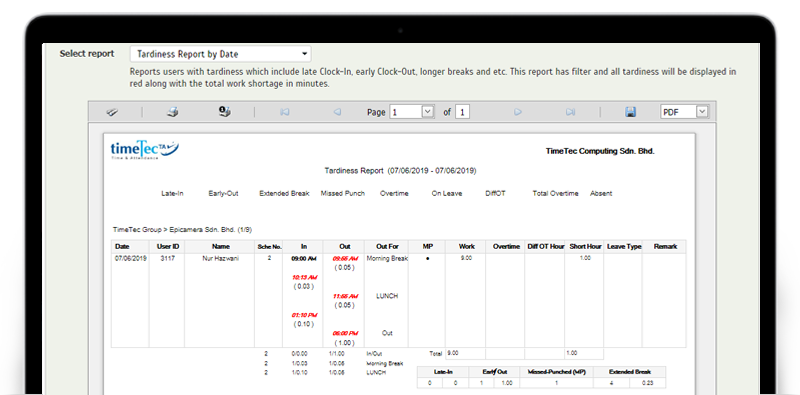Click the Total Overtime legend label
The height and width of the screenshot is (395, 800).
[556, 193]
